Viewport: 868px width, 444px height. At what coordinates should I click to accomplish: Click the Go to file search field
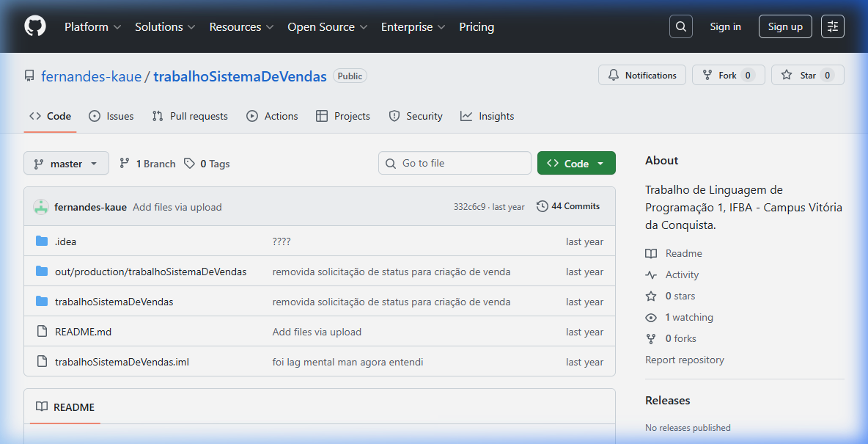pyautogui.click(x=455, y=163)
